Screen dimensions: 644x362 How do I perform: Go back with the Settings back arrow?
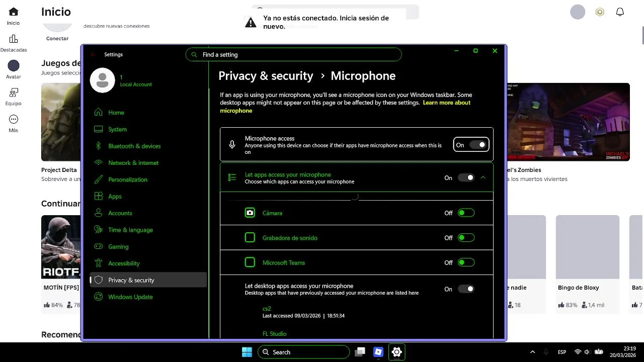click(93, 54)
